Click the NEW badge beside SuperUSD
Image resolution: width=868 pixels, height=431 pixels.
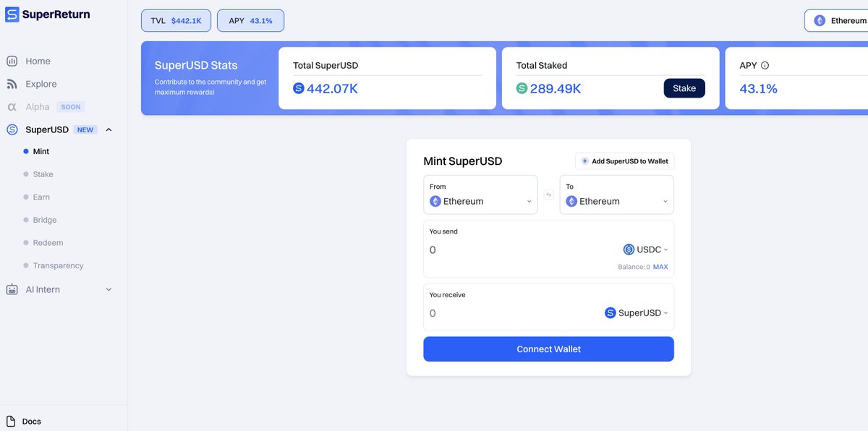tap(85, 130)
